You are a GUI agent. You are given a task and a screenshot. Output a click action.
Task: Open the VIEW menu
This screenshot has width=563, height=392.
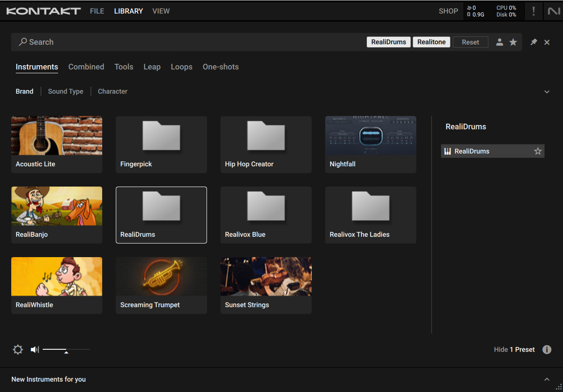coord(161,11)
